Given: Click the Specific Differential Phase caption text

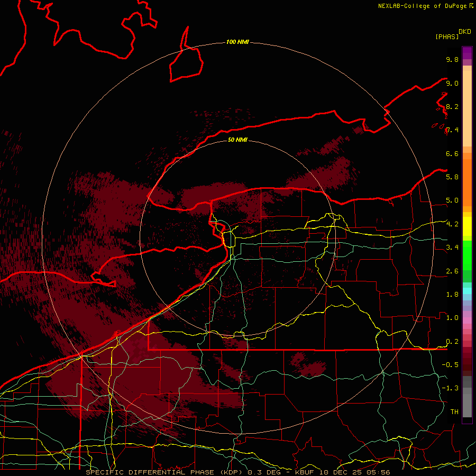Looking at the screenshot, I should [238, 472].
